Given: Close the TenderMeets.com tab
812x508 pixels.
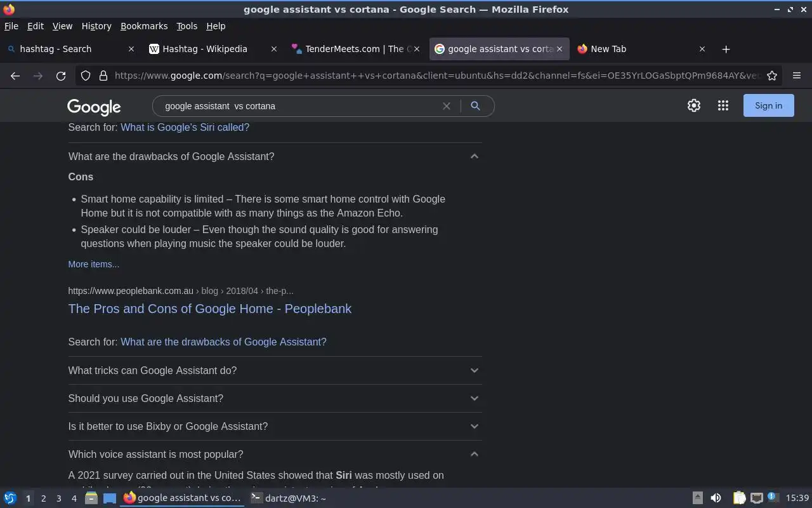Looking at the screenshot, I should click(417, 49).
